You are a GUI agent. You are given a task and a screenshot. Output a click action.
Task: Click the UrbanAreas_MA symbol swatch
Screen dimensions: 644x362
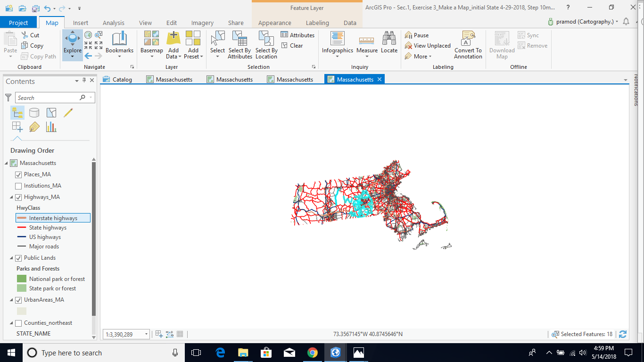coord(22,311)
